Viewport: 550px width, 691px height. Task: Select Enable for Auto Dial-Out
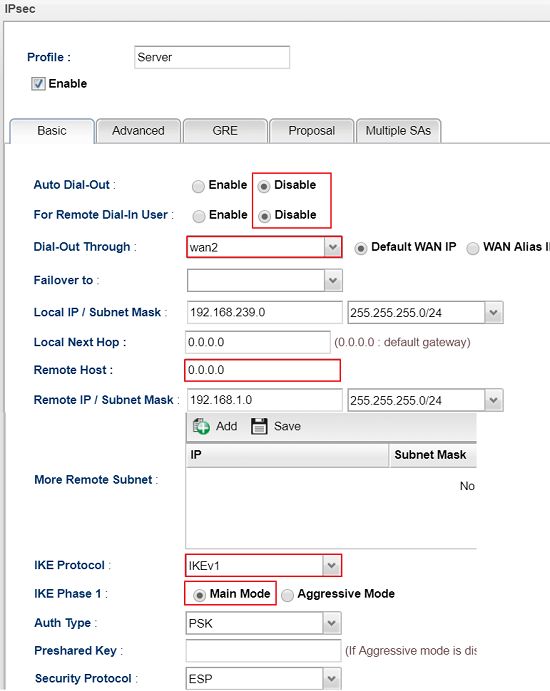pyautogui.click(x=198, y=186)
